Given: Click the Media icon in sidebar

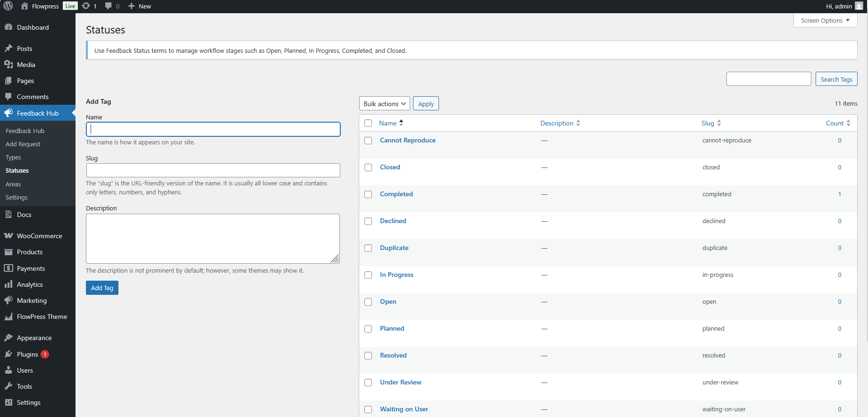Looking at the screenshot, I should [x=8, y=65].
